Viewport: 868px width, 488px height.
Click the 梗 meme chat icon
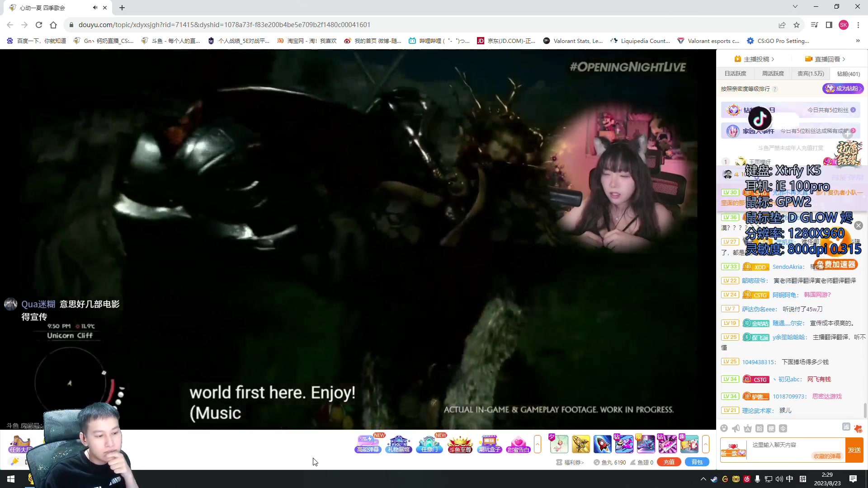click(771, 428)
